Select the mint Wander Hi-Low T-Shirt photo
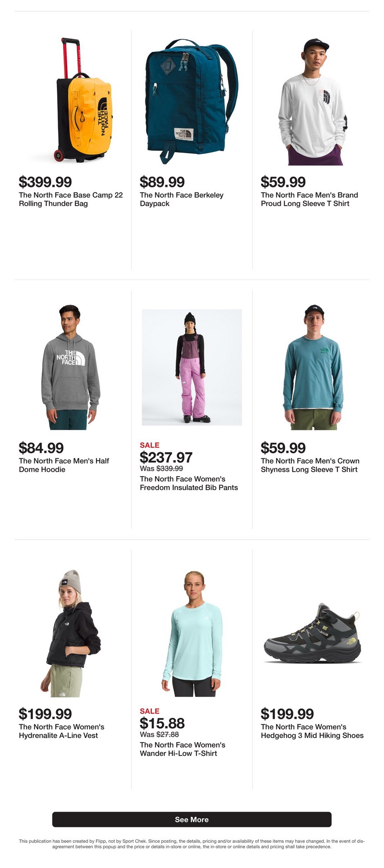This screenshot has height=868, width=384. coord(191,634)
